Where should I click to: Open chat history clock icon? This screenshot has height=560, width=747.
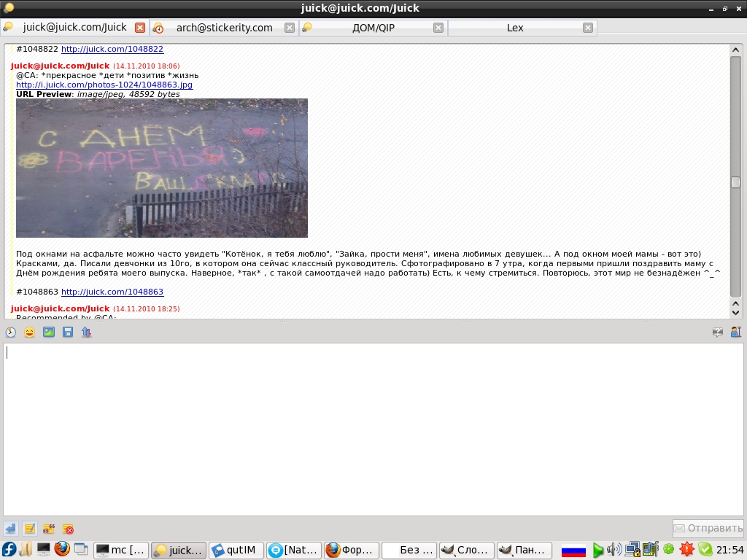click(x=10, y=332)
